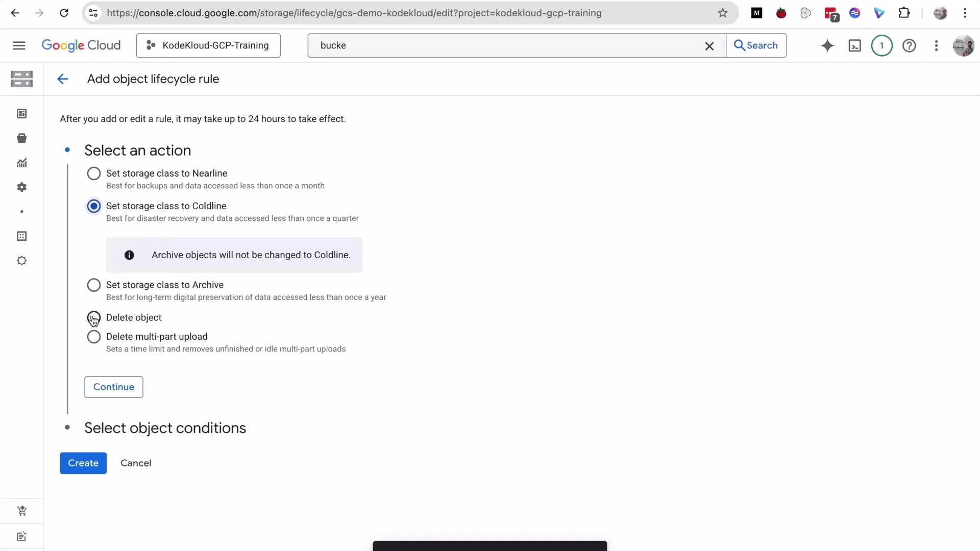Select Delete multi-part upload option
The image size is (980, 551).
94,337
